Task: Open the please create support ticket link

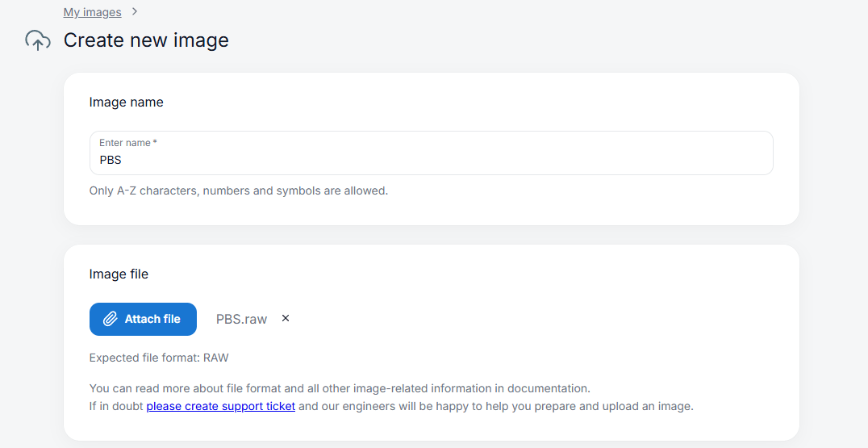Action: (x=220, y=406)
